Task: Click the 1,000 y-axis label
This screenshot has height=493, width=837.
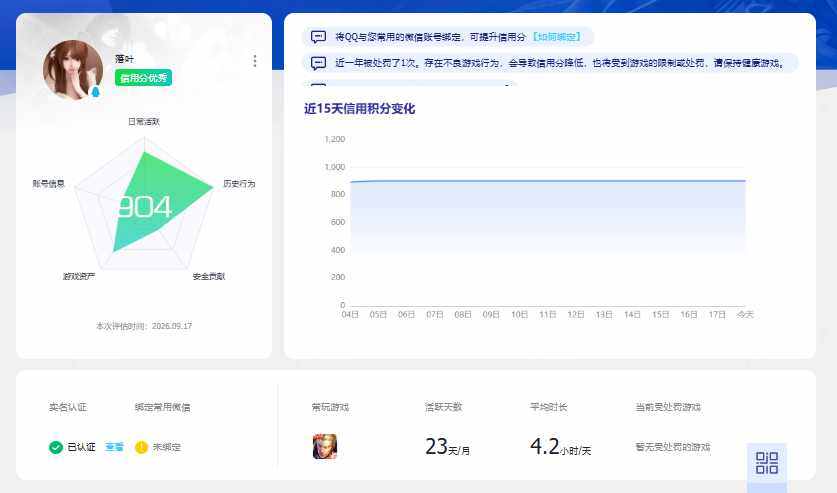Action: click(335, 167)
